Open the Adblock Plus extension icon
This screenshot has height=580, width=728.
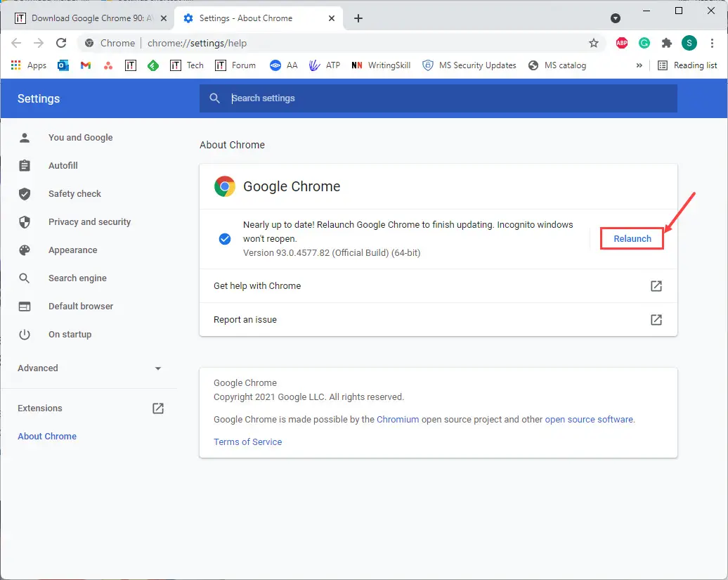tap(622, 43)
